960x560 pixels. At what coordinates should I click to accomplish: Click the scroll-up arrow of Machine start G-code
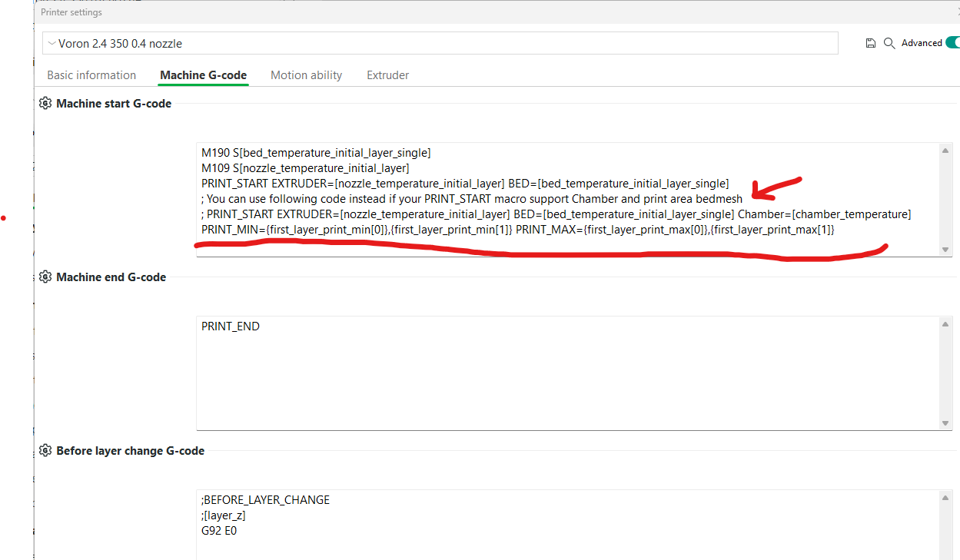pyautogui.click(x=945, y=151)
